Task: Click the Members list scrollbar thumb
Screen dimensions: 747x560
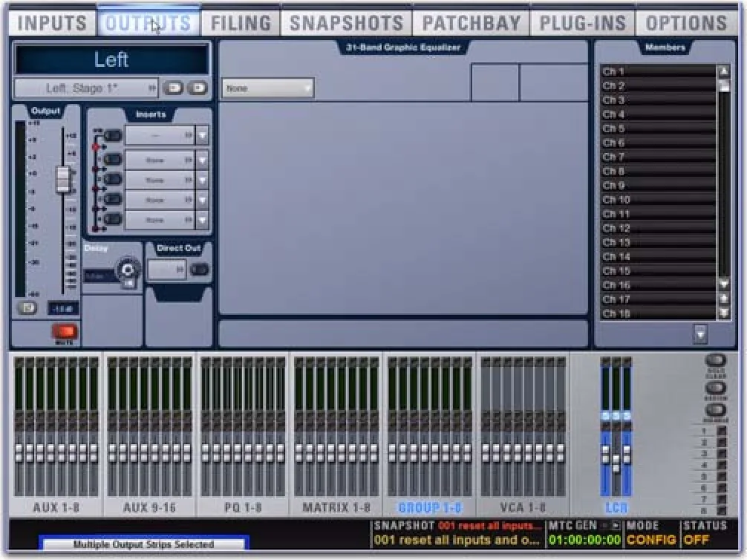Action: coord(724,86)
